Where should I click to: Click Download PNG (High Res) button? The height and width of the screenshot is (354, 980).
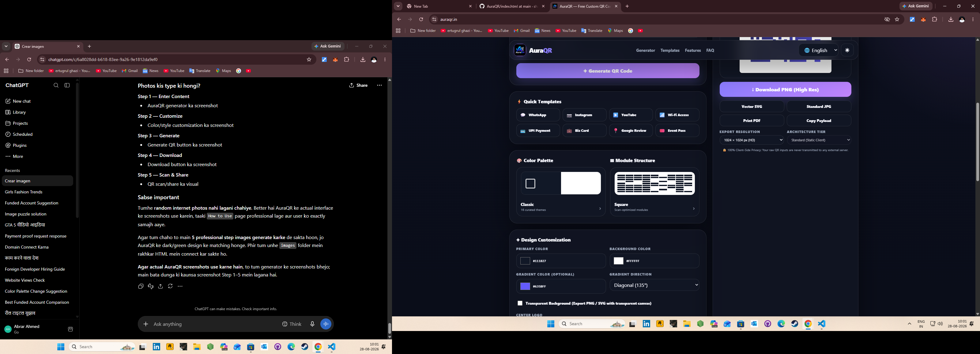point(785,90)
